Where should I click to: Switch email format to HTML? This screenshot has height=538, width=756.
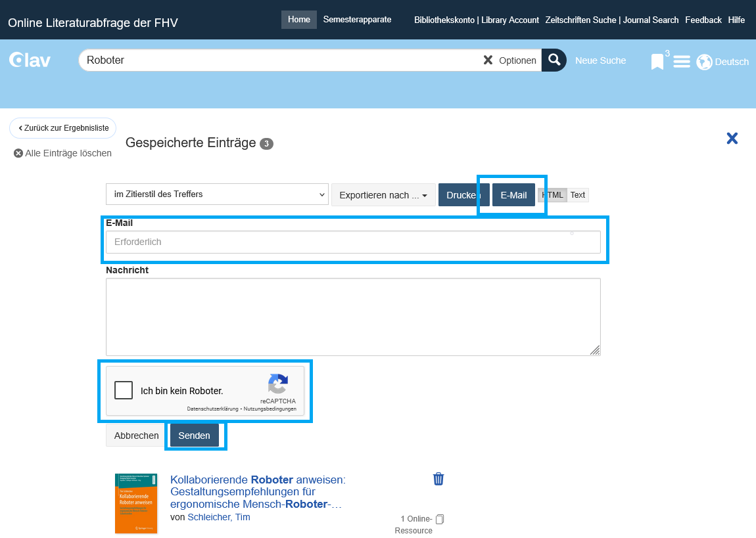coord(552,195)
